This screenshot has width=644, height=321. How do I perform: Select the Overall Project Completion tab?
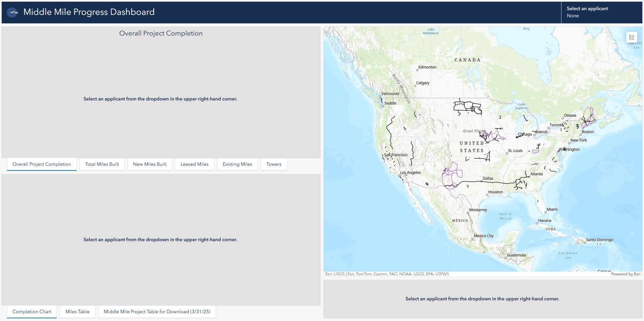tap(41, 164)
